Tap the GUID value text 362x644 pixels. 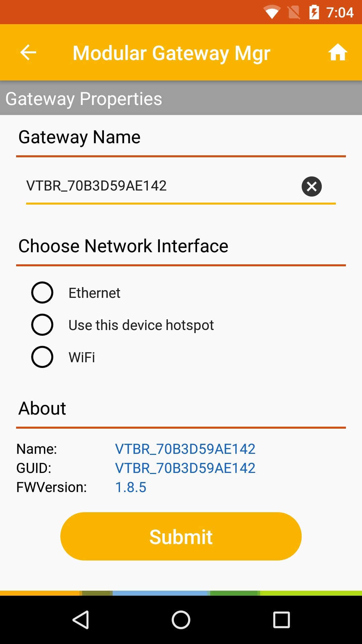tap(185, 468)
